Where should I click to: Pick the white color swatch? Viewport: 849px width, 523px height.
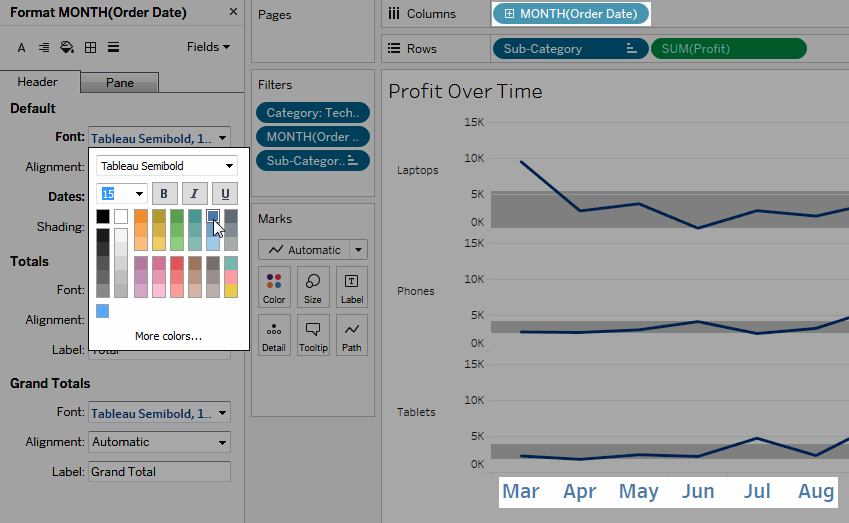tap(121, 217)
